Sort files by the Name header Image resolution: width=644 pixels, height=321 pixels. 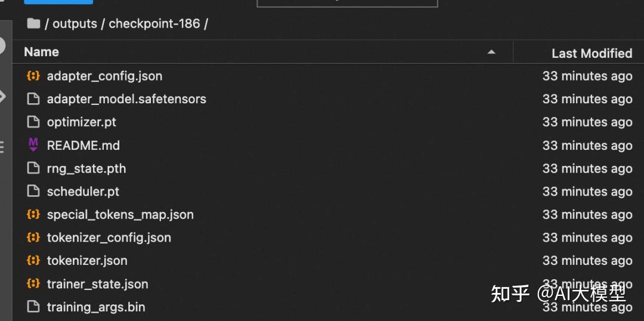tap(42, 53)
